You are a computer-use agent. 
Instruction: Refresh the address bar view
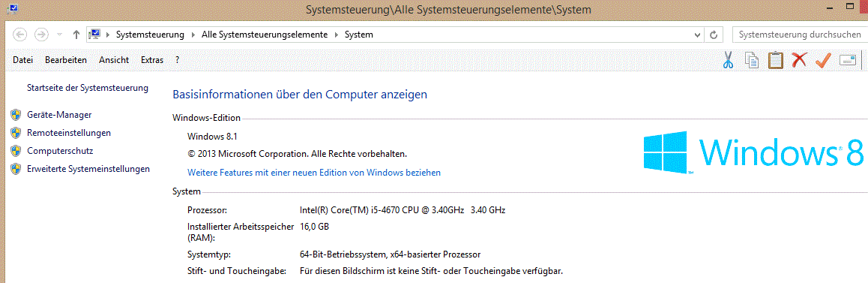coord(714,35)
